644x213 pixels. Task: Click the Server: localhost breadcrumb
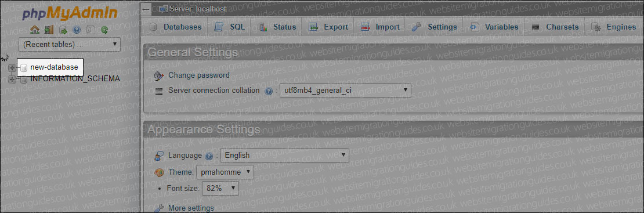pyautogui.click(x=198, y=9)
